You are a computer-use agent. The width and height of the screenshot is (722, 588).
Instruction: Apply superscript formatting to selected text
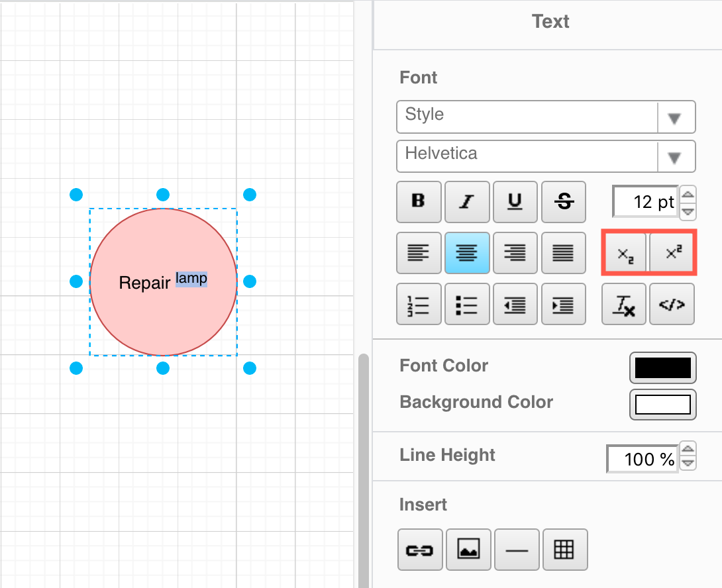672,253
